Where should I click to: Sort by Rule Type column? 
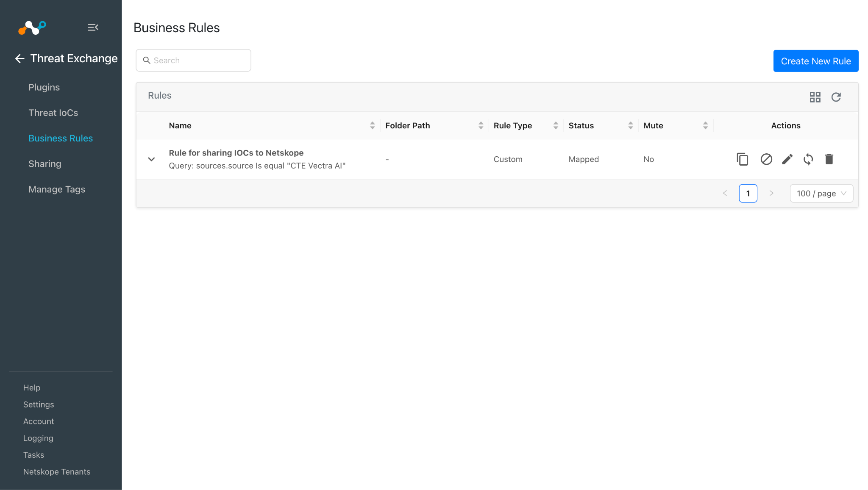point(556,125)
